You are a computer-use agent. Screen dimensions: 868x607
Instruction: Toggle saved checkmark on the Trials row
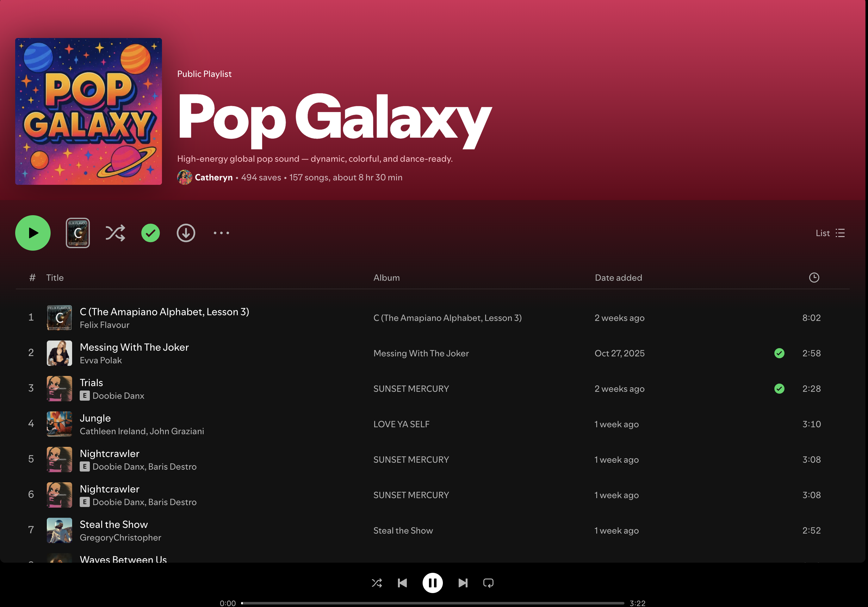(779, 389)
